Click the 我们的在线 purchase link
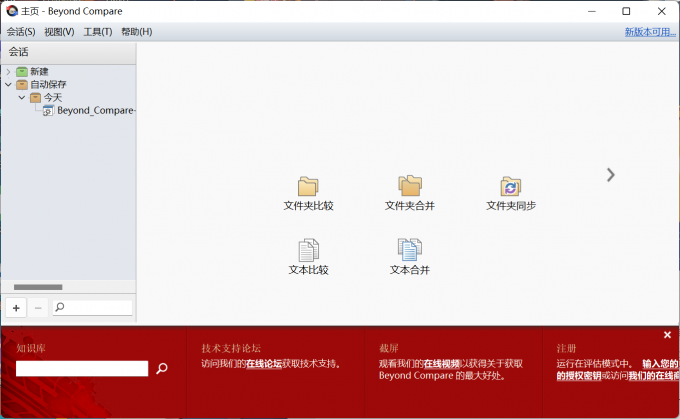The image size is (680, 419). [x=654, y=376]
